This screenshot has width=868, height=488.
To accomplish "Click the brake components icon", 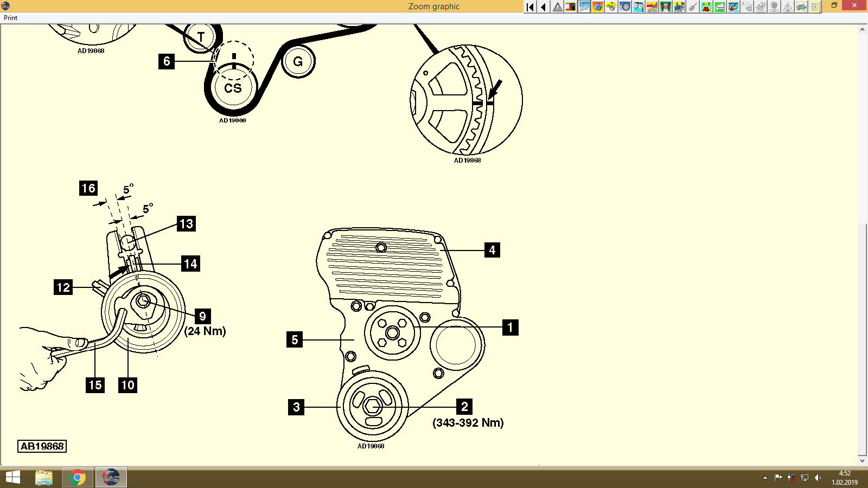I will 639,7.
